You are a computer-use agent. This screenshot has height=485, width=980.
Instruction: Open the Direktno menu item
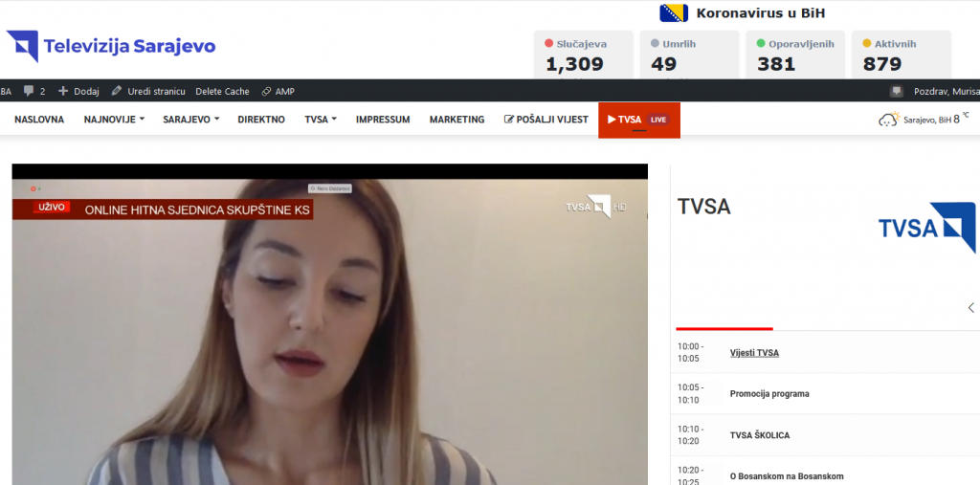[x=261, y=120]
